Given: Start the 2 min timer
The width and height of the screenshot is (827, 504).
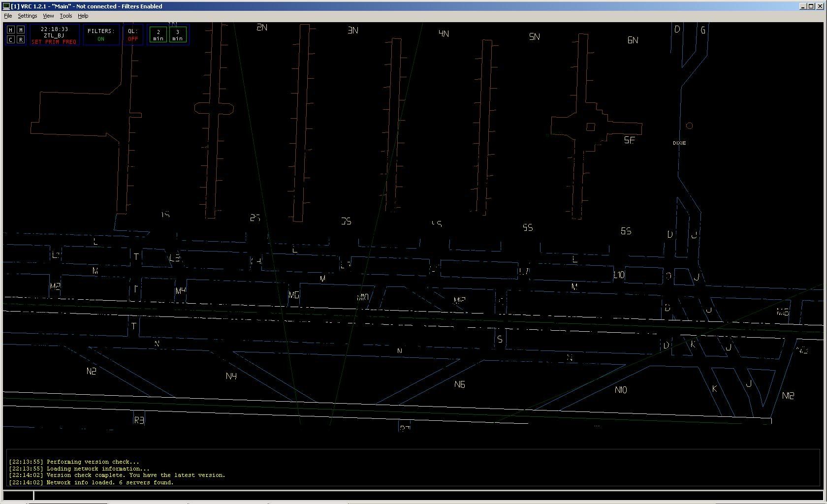Looking at the screenshot, I should 159,34.
